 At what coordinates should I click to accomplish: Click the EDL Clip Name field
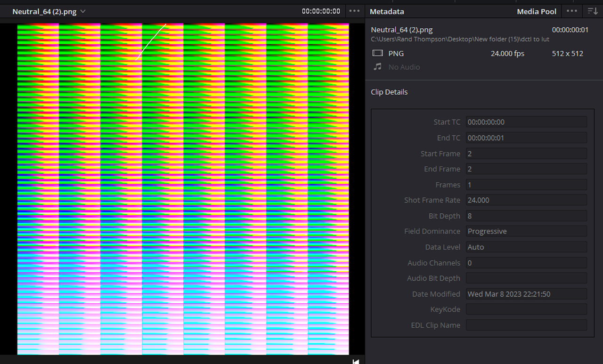point(526,325)
